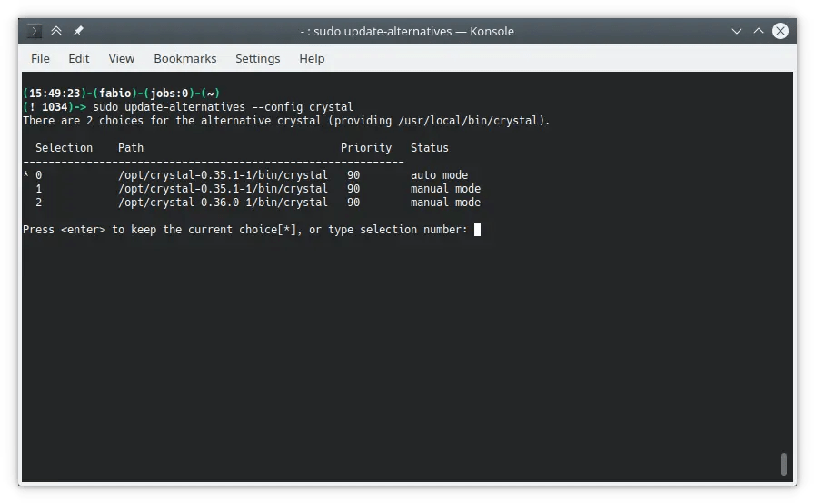Close the Konsole window
Viewport: 815px width, 504px height.
780,31
